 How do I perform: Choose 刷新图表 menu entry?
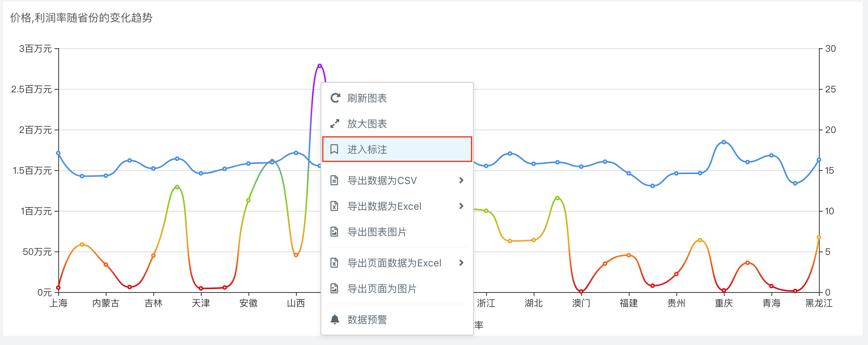367,98
